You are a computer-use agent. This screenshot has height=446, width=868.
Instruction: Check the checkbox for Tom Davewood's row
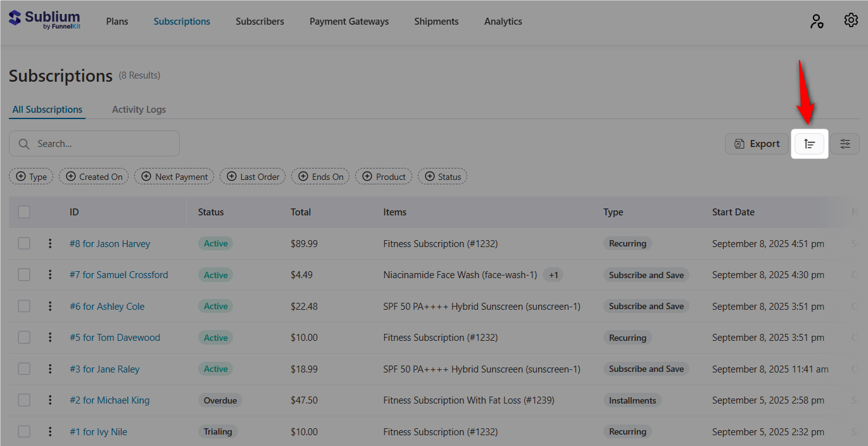point(24,337)
